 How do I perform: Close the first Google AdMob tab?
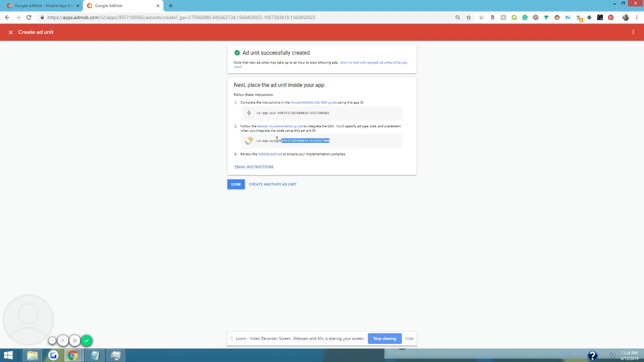point(77,6)
